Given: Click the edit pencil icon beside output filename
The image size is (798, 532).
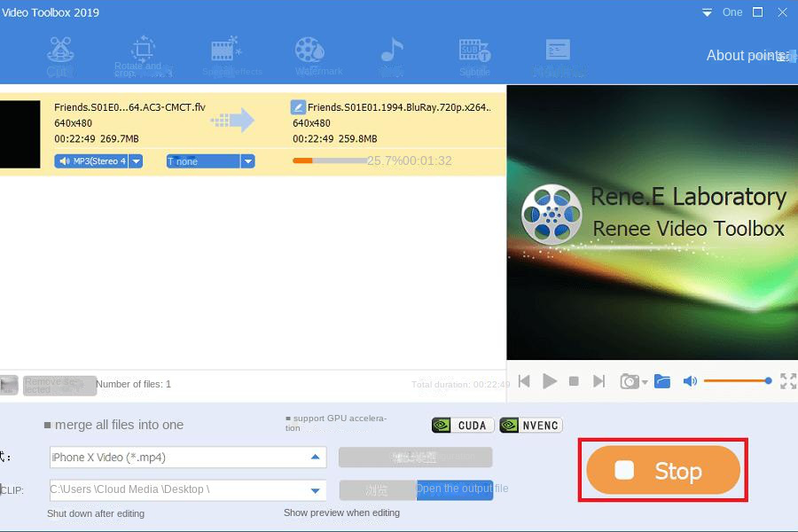Looking at the screenshot, I should pyautogui.click(x=298, y=107).
